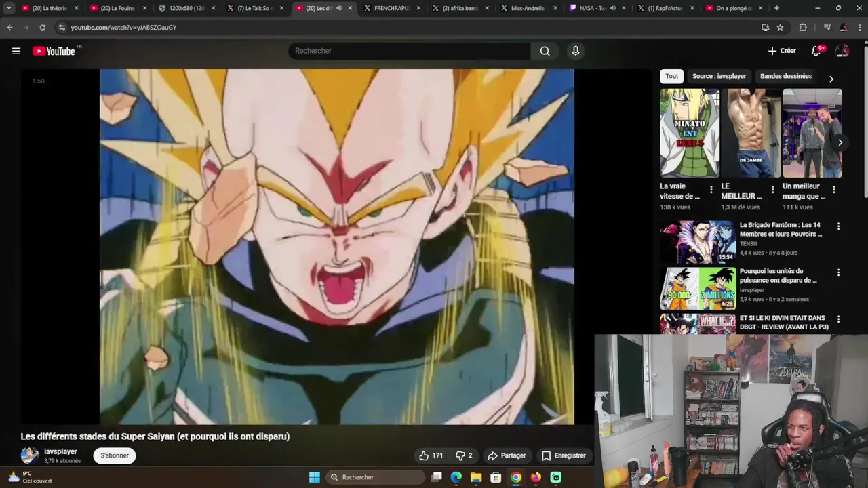The width and height of the screenshot is (868, 488).
Task: Open a new browser tab with plus
Action: [776, 8]
